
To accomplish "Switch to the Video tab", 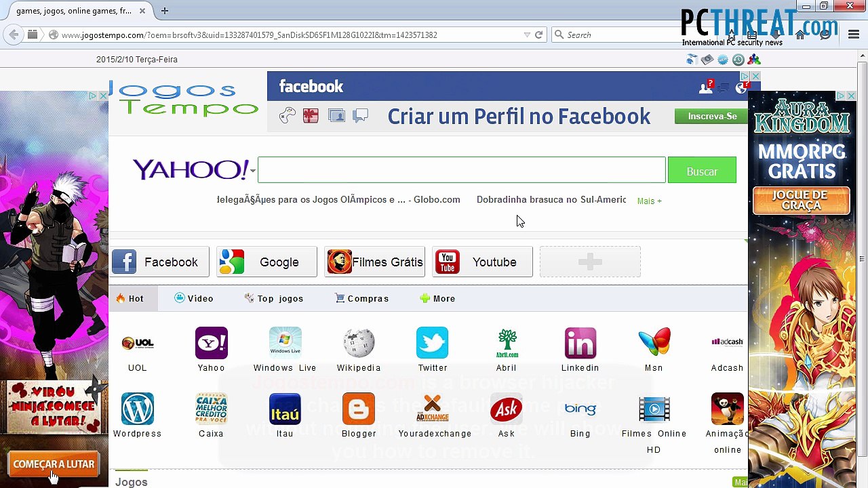I will [x=194, y=298].
